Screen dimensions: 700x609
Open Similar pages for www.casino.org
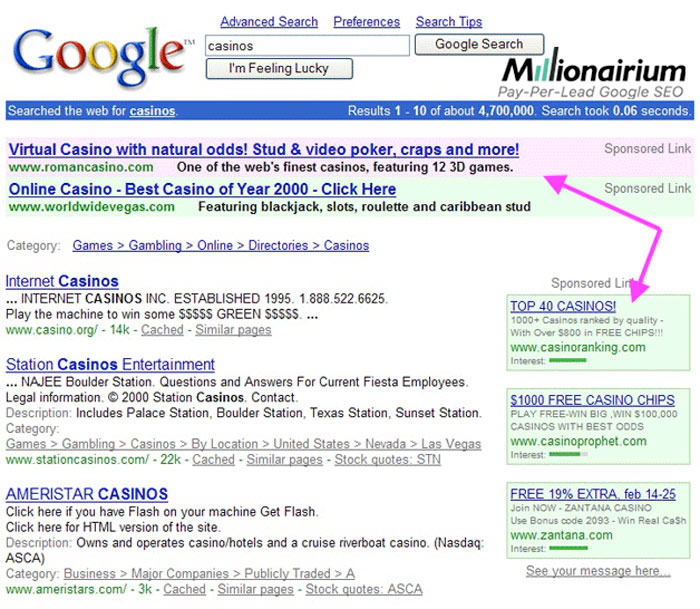click(233, 330)
